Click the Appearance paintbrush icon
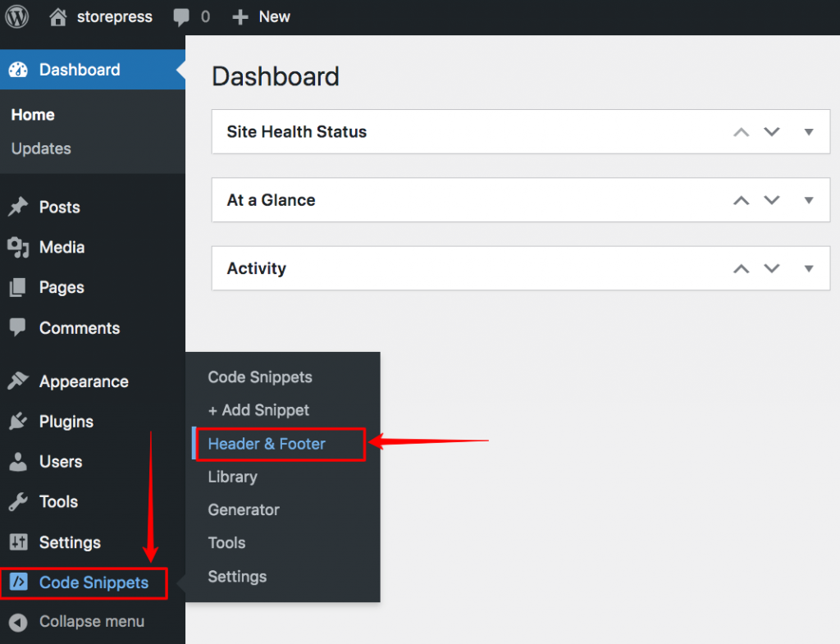Screen dimensions: 840x644 17,381
